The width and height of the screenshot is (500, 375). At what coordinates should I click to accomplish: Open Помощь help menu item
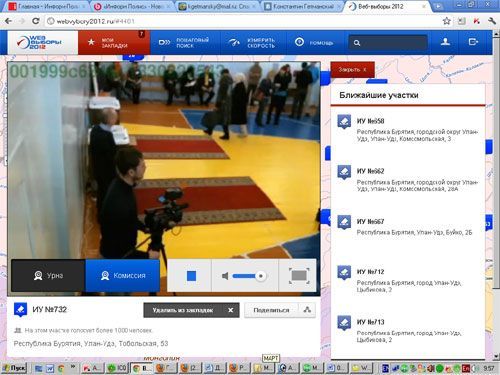coord(314,42)
